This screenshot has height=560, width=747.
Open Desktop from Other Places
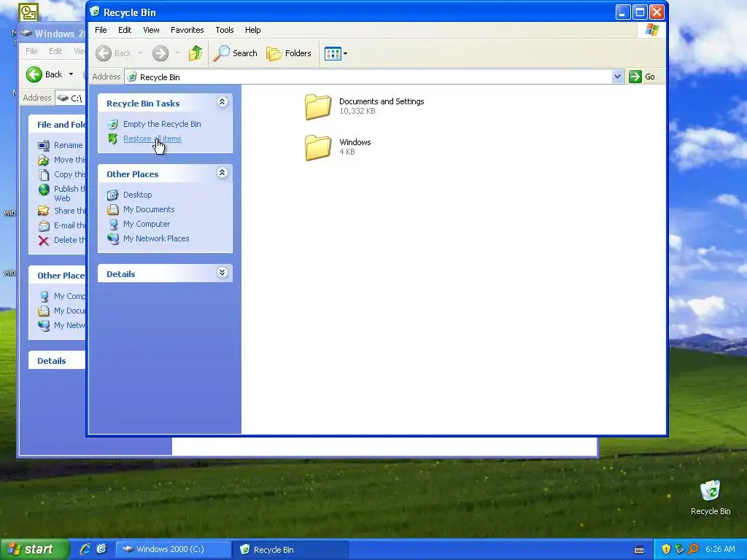click(x=137, y=195)
